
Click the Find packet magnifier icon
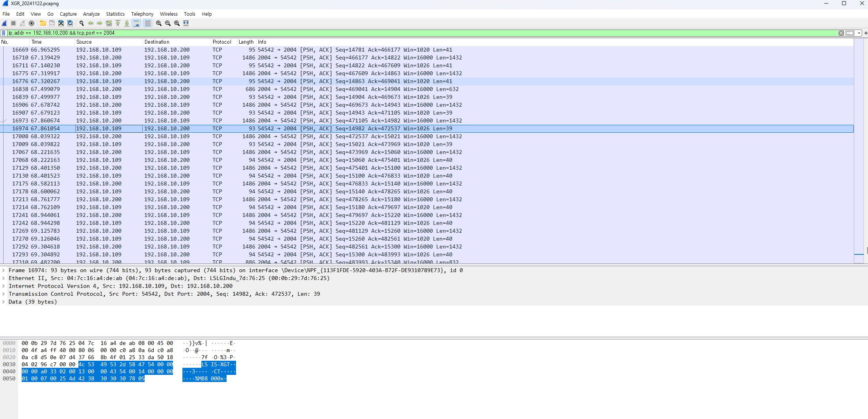tap(82, 23)
